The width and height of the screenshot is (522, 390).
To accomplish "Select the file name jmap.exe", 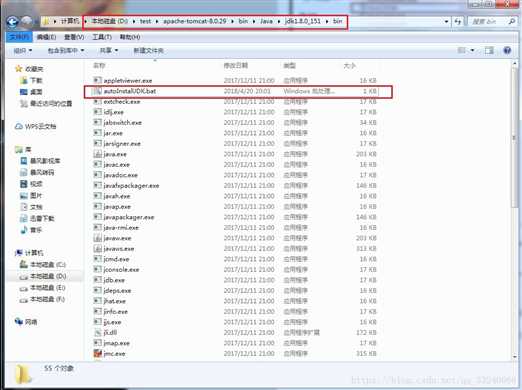I will pyautogui.click(x=116, y=343).
